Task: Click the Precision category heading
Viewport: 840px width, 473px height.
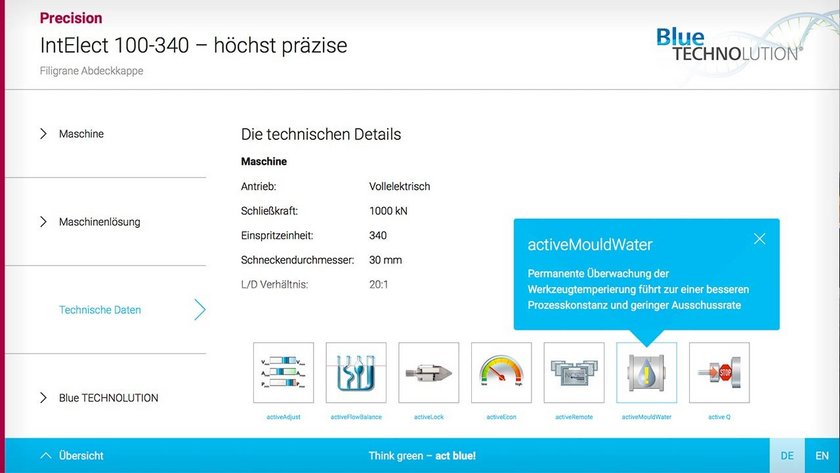Action: coord(71,18)
